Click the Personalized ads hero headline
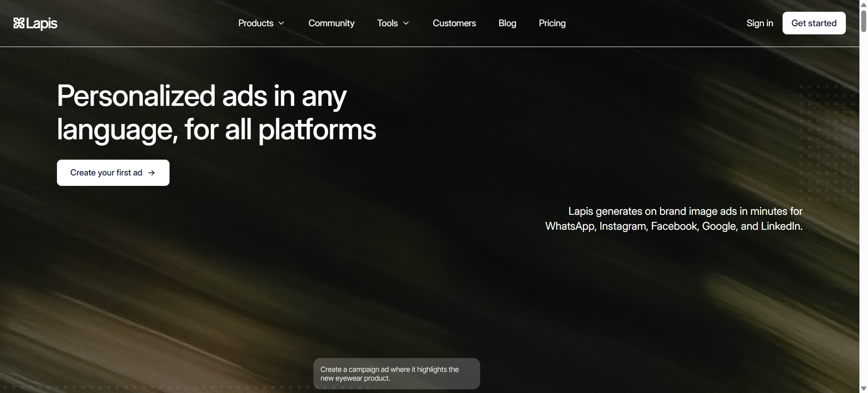 (x=216, y=113)
